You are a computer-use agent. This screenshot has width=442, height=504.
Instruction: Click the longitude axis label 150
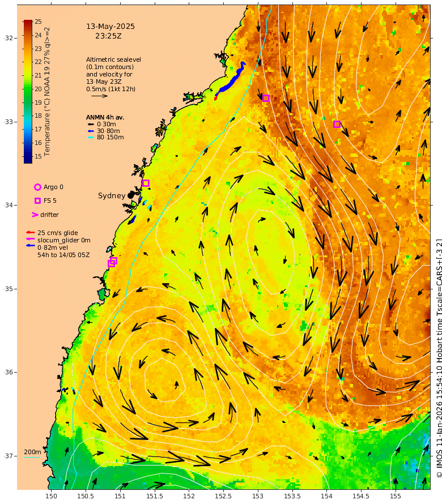[51, 496]
